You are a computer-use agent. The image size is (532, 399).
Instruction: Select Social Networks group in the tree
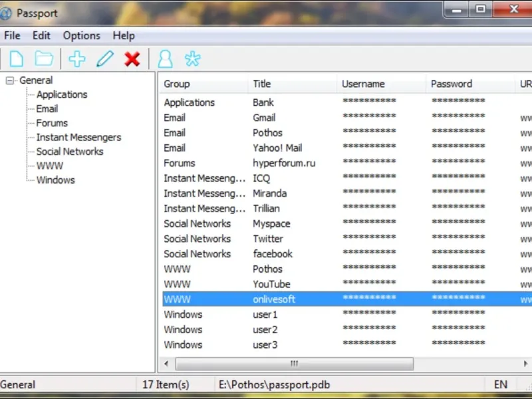[70, 152]
